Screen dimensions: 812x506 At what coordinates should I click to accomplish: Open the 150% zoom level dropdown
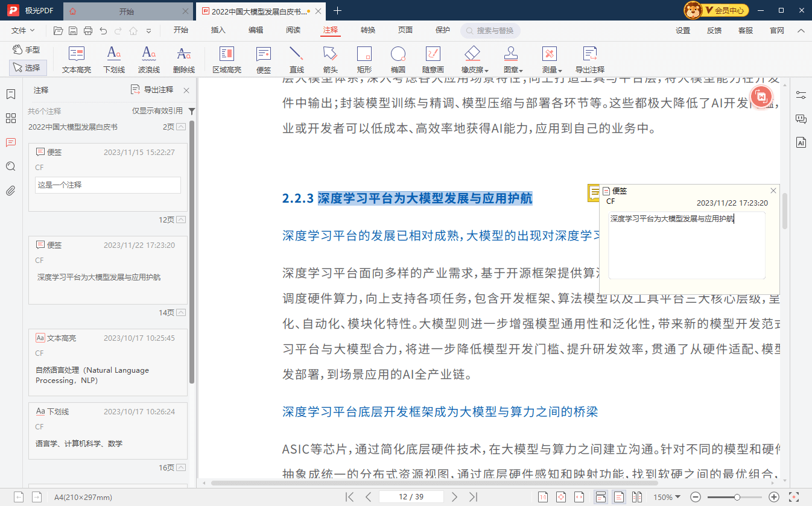coord(667,497)
